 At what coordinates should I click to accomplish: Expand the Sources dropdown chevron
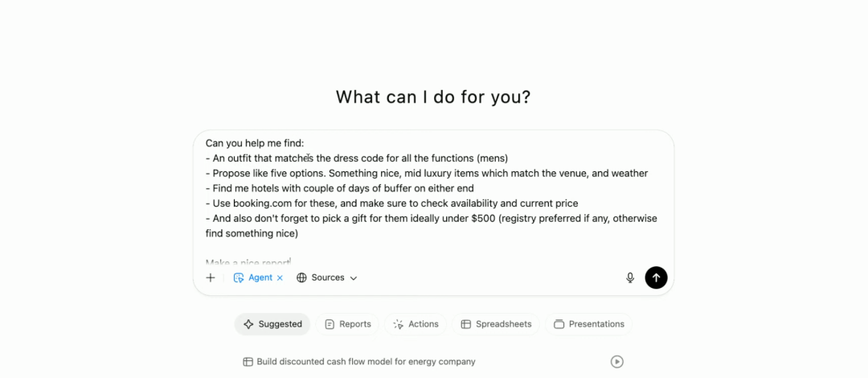(x=354, y=277)
